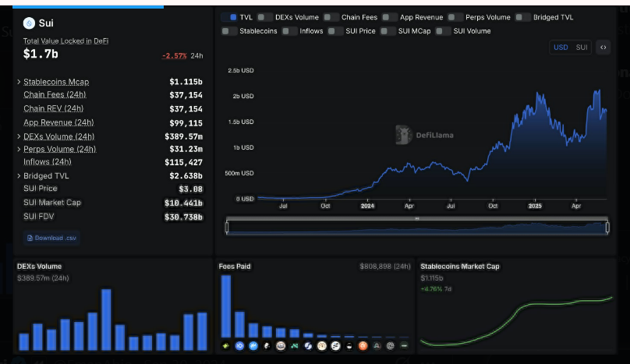Image resolution: width=630 pixels, height=364 pixels.
Task: Click the dark icon with letter A
Action: 377,345
